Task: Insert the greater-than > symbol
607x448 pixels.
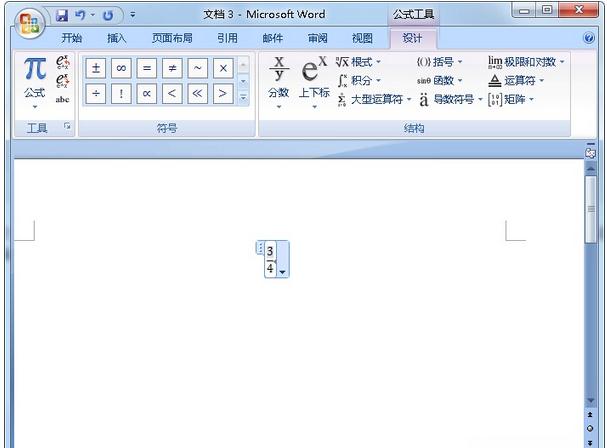Action: (223, 93)
